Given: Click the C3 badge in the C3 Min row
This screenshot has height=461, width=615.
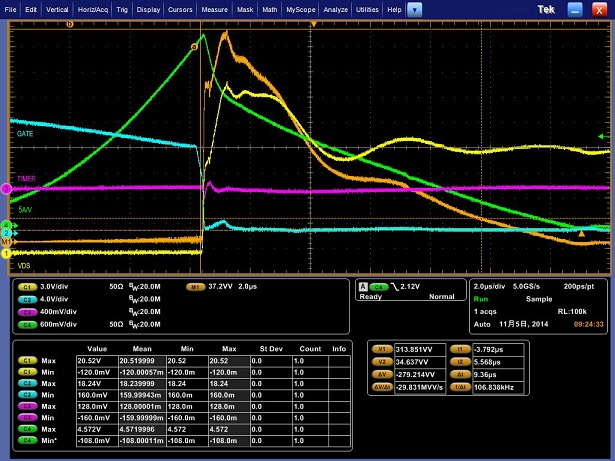Looking at the screenshot, I should tap(27, 417).
